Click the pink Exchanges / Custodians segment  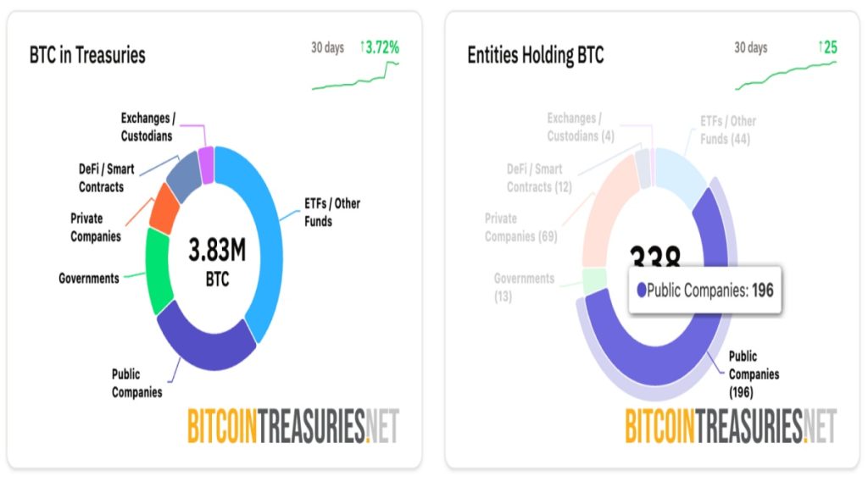click(206, 158)
